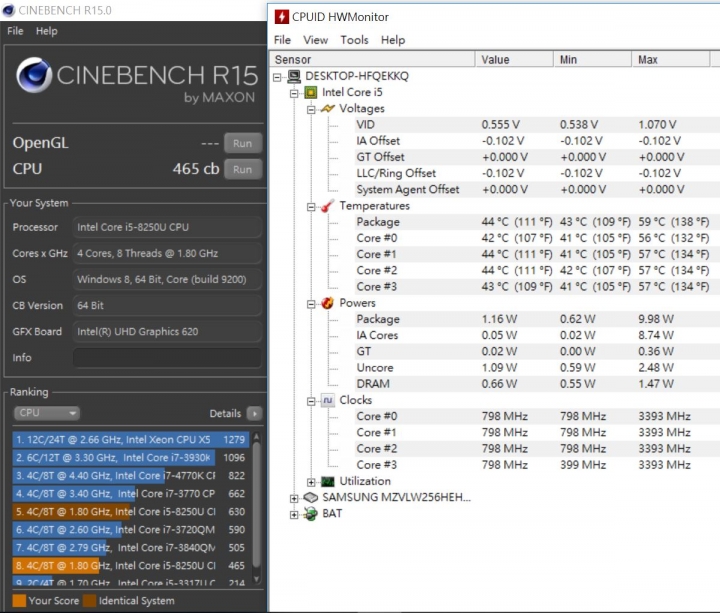
Task: Select ranking entry i5-8250U score 630
Action: (131, 512)
